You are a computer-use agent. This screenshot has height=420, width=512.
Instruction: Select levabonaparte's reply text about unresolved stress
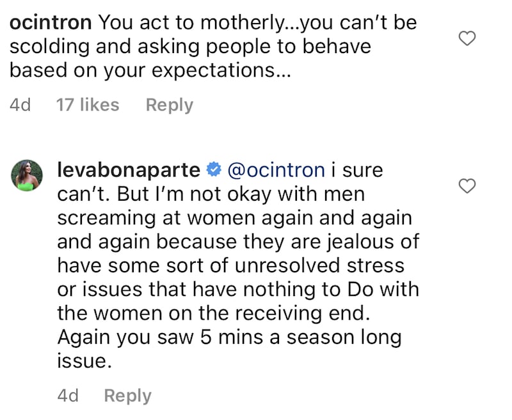tap(238, 266)
